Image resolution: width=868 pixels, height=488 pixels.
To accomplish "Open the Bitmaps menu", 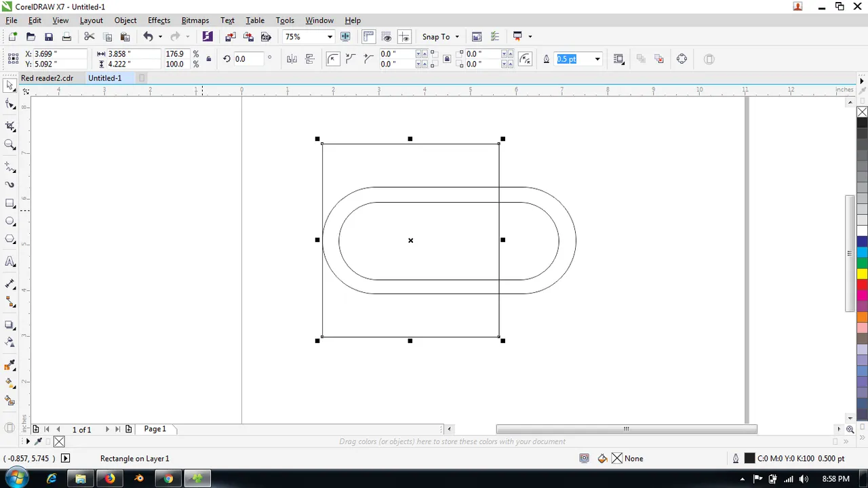I will (195, 20).
